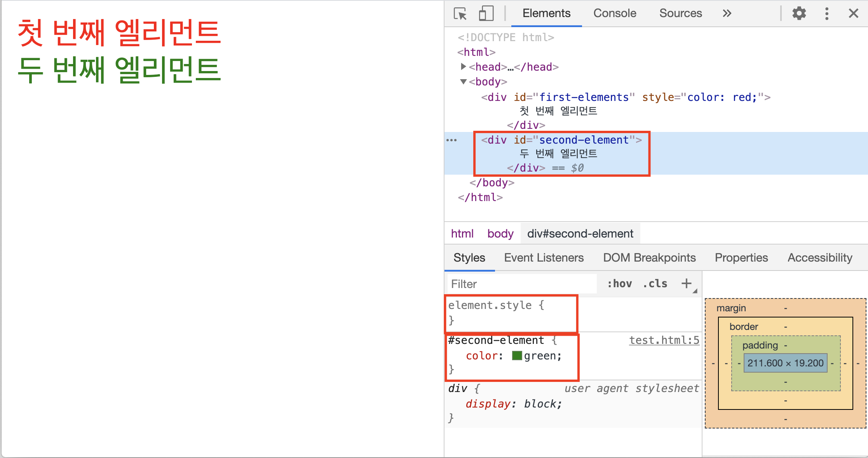Expand the collapsed head element
868x458 pixels.
(x=463, y=67)
